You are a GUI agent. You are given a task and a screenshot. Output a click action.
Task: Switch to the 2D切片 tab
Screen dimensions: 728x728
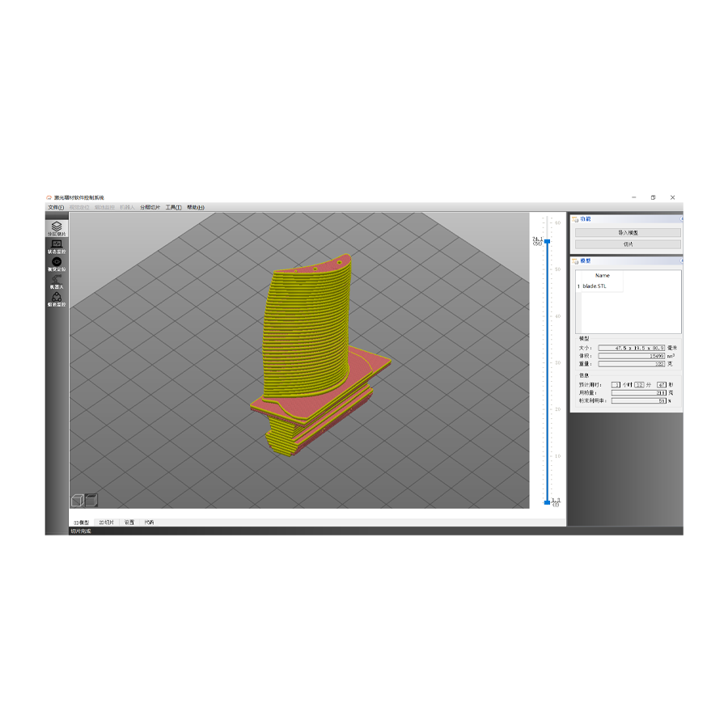(x=106, y=523)
